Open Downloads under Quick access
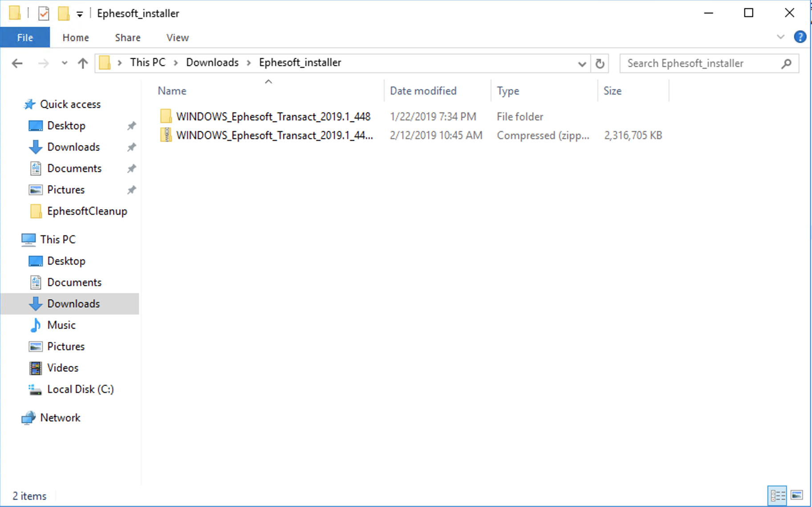 coord(73,147)
